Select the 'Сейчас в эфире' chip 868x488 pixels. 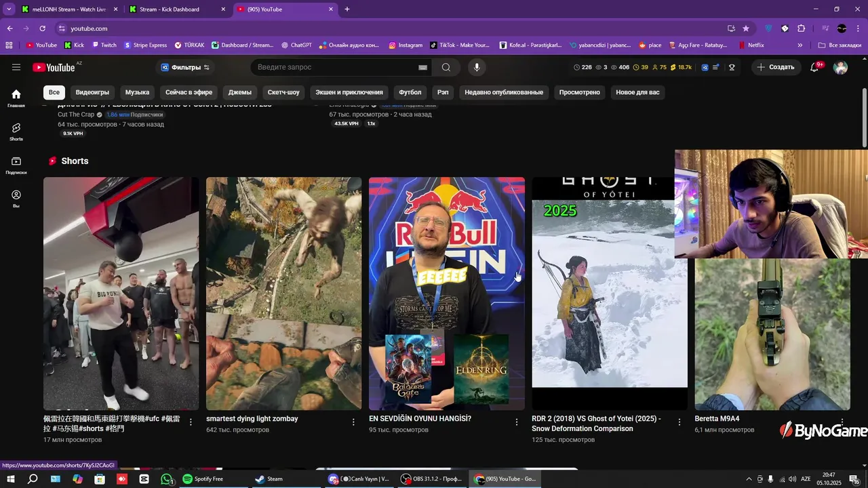[x=189, y=92]
